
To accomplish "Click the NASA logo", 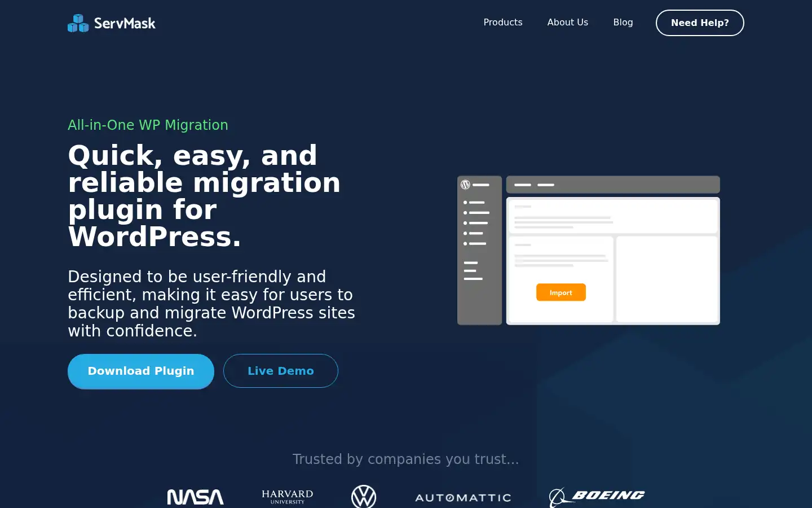I will point(196,497).
